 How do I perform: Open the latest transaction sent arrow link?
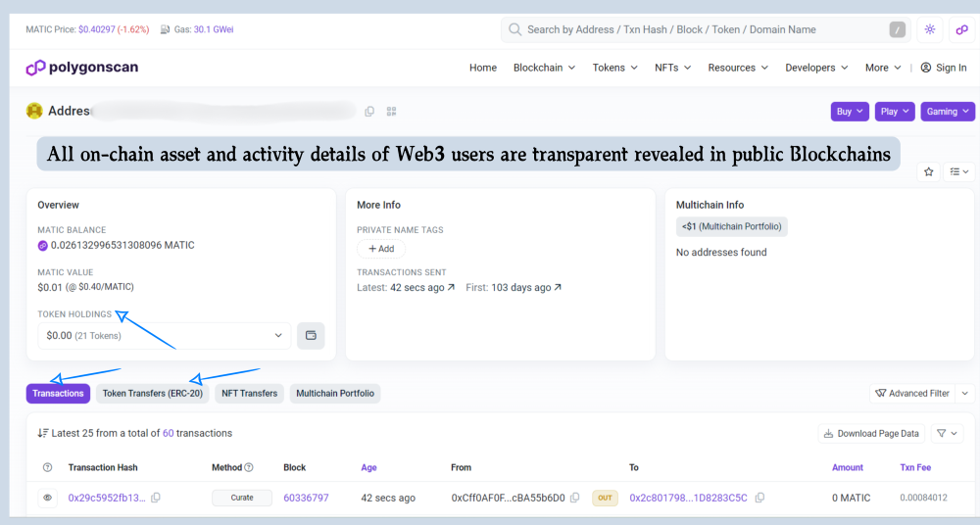pyautogui.click(x=451, y=288)
